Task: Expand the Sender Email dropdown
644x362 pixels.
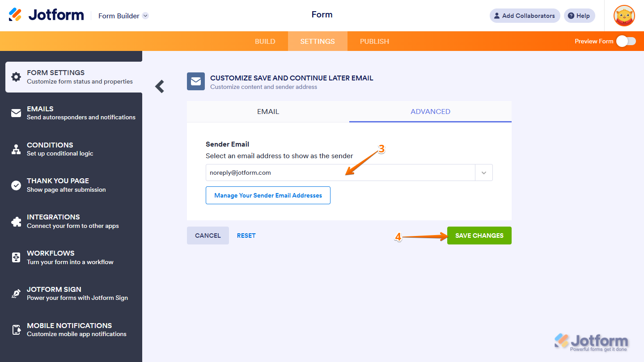Action: pos(483,173)
